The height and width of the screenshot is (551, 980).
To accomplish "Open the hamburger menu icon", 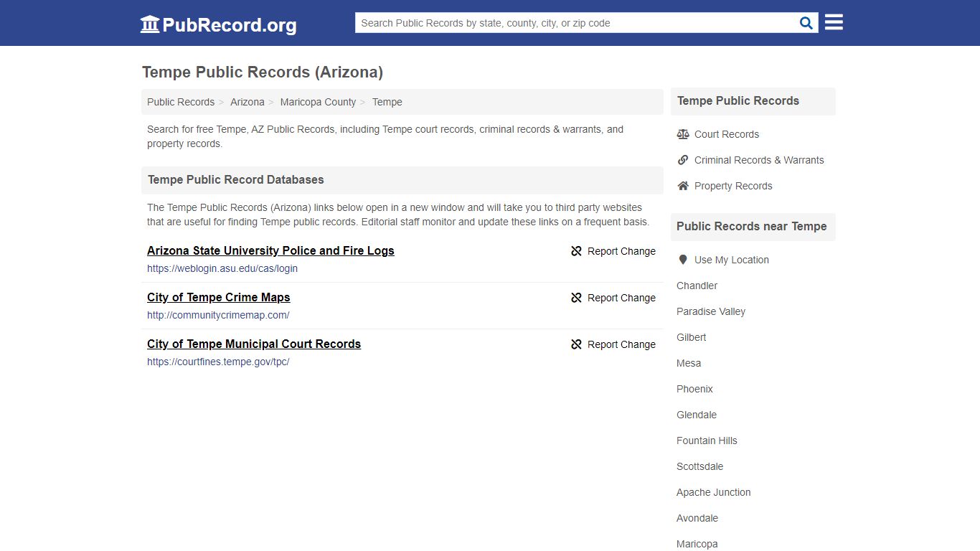I will pyautogui.click(x=834, y=22).
